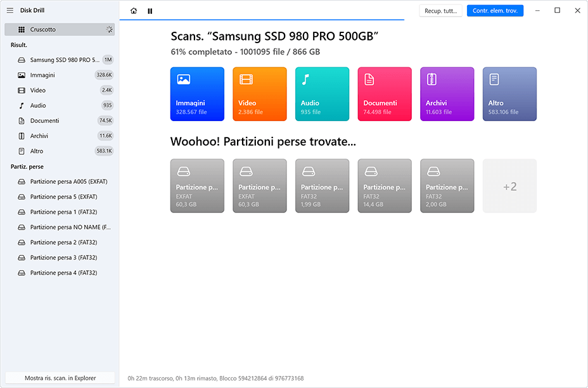Click the Risult. section header
The image size is (588, 388).
19,44
